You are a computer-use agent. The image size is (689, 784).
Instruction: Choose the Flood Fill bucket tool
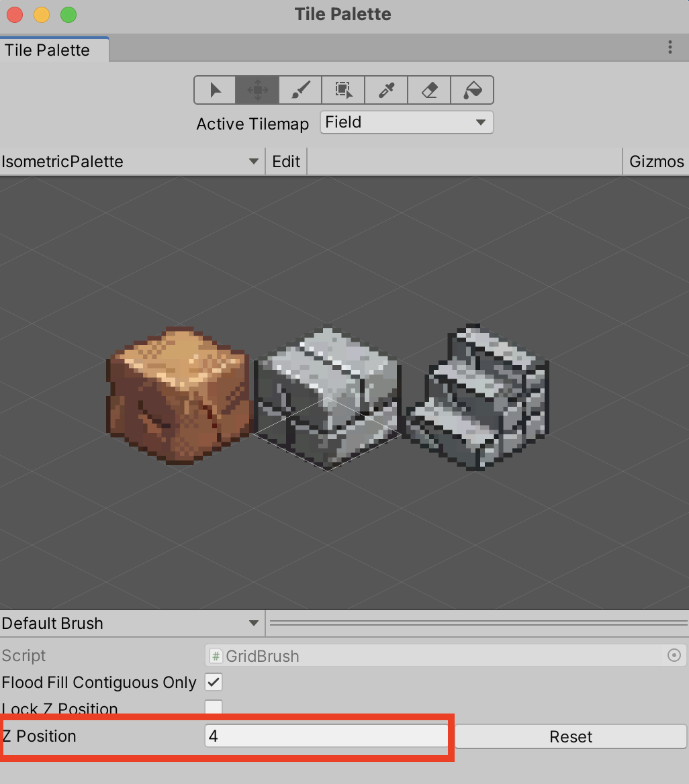click(472, 90)
